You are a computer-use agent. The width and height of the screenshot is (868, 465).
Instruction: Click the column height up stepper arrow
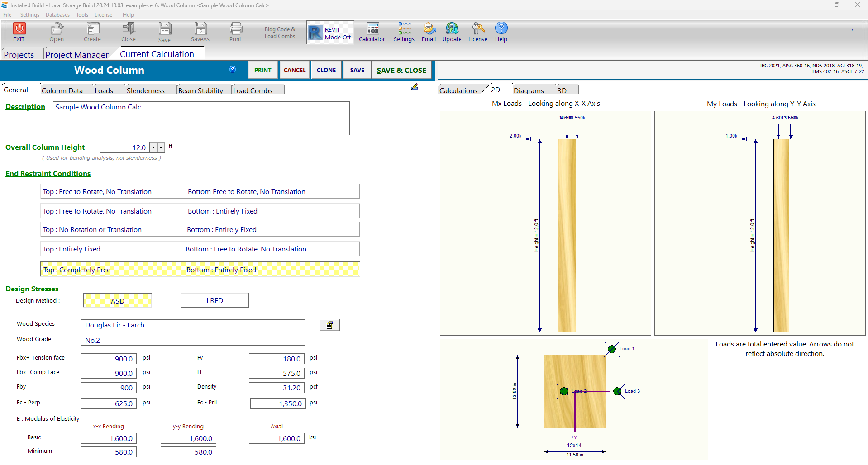point(161,147)
